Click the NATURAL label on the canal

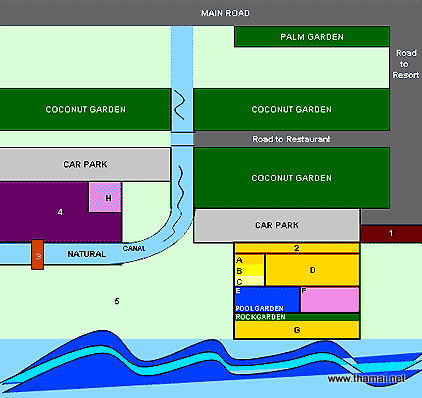(x=87, y=254)
